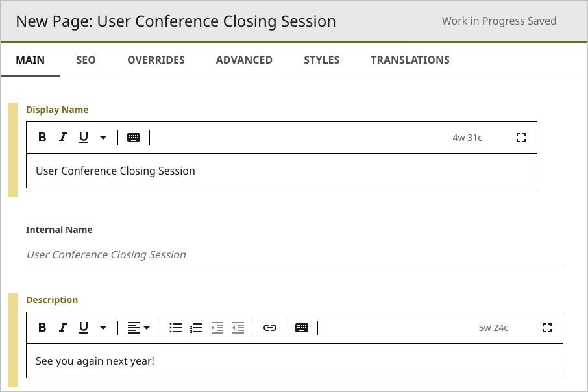Viewport: 588px width, 392px height.
Task: Click keyboard icon in Display Name toolbar
Action: (134, 137)
